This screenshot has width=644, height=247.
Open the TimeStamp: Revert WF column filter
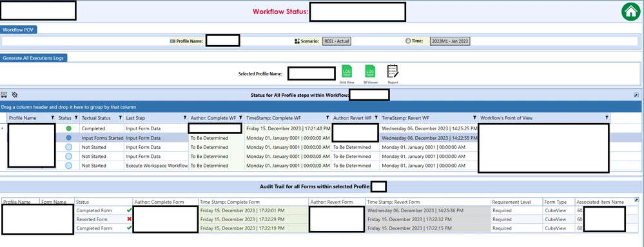[475, 118]
